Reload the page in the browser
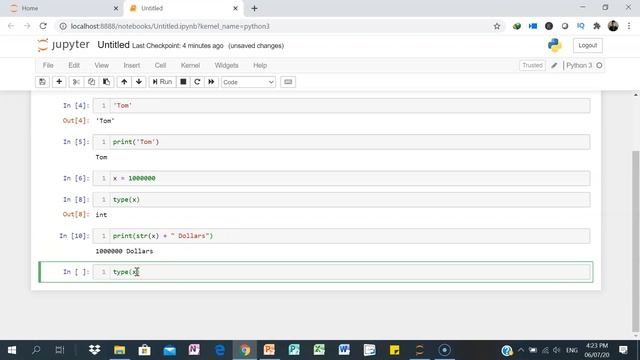 [x=43, y=26]
